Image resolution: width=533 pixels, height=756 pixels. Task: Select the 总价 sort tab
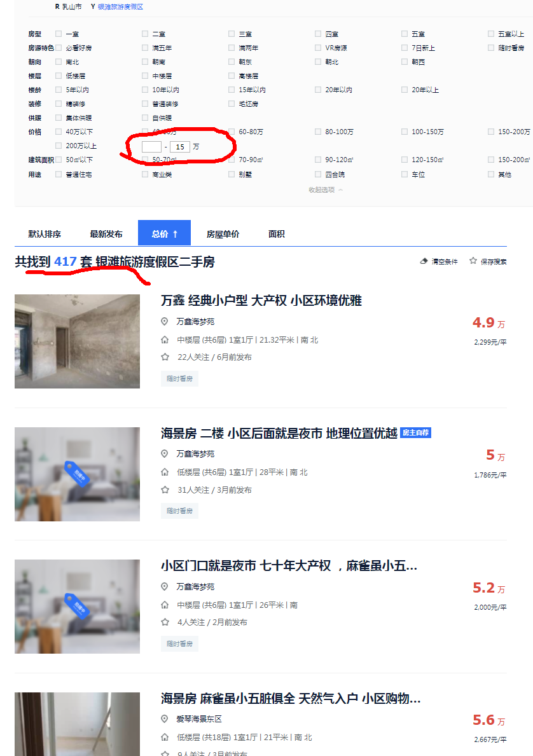click(165, 233)
